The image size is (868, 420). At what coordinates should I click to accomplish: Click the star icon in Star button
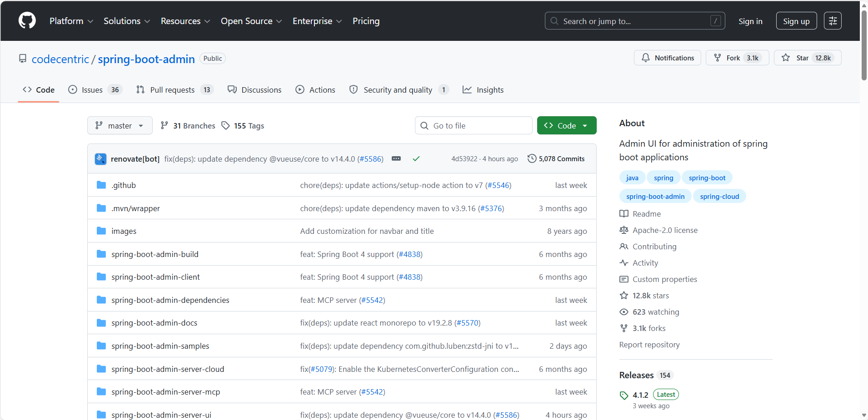pos(786,58)
